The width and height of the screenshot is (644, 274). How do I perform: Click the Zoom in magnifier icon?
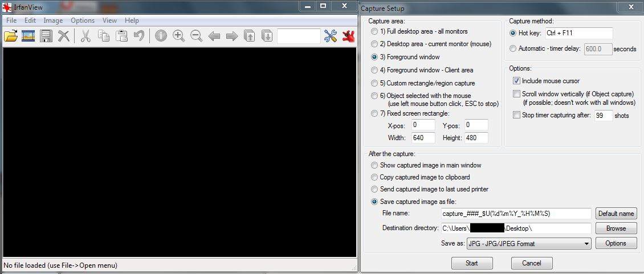178,36
